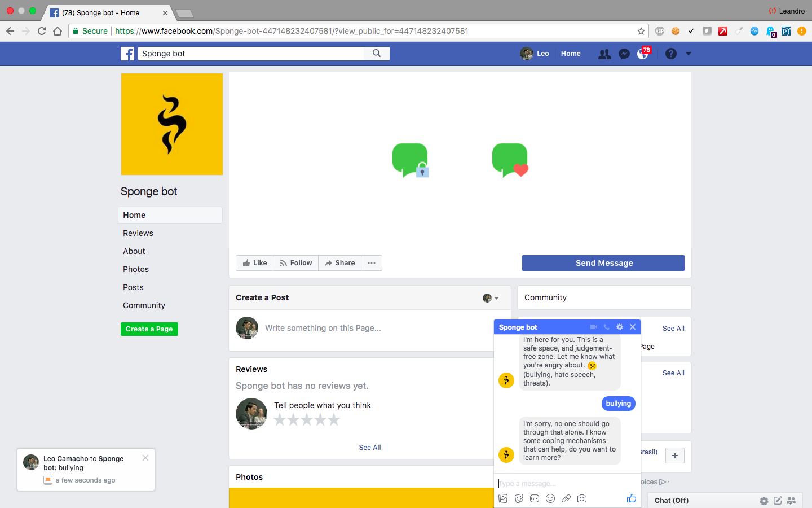Click the Sponge bot profile picture
Viewport: 812px width, 508px height.
pos(172,124)
